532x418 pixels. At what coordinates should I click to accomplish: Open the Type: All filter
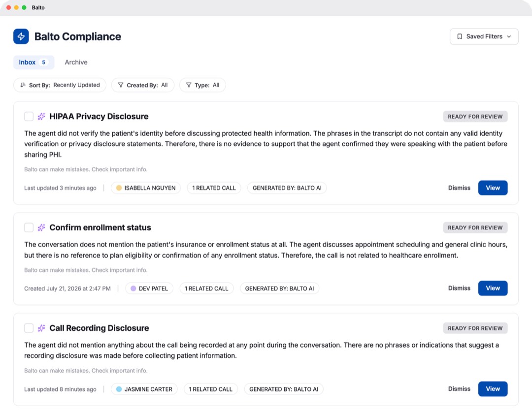(x=202, y=85)
